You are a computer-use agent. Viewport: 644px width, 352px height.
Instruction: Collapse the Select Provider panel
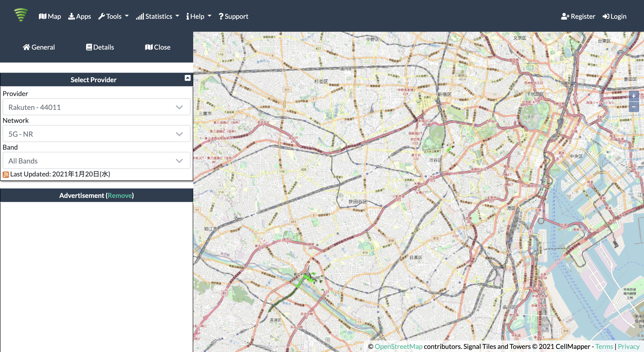pyautogui.click(x=188, y=78)
